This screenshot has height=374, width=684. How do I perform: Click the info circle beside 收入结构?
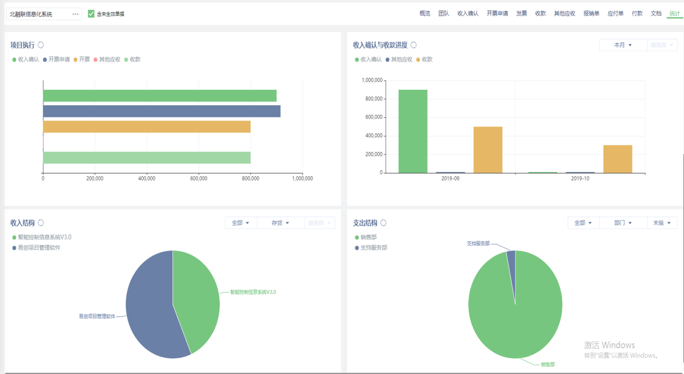pos(41,223)
